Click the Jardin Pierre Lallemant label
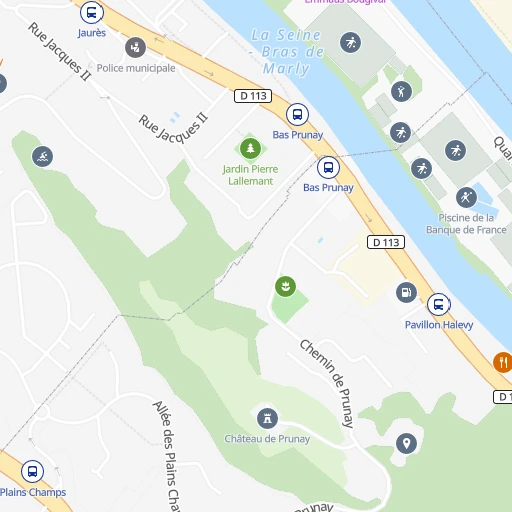 pyautogui.click(x=250, y=175)
